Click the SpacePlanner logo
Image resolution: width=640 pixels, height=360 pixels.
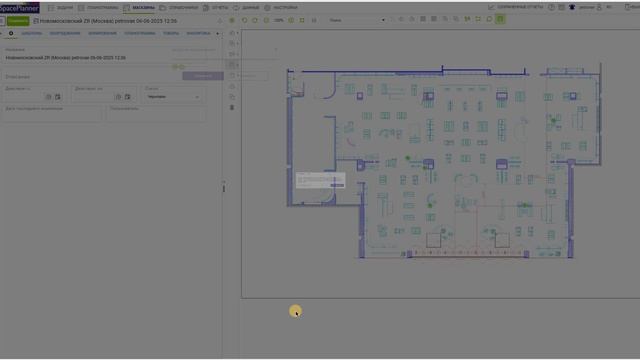pyautogui.click(x=20, y=8)
